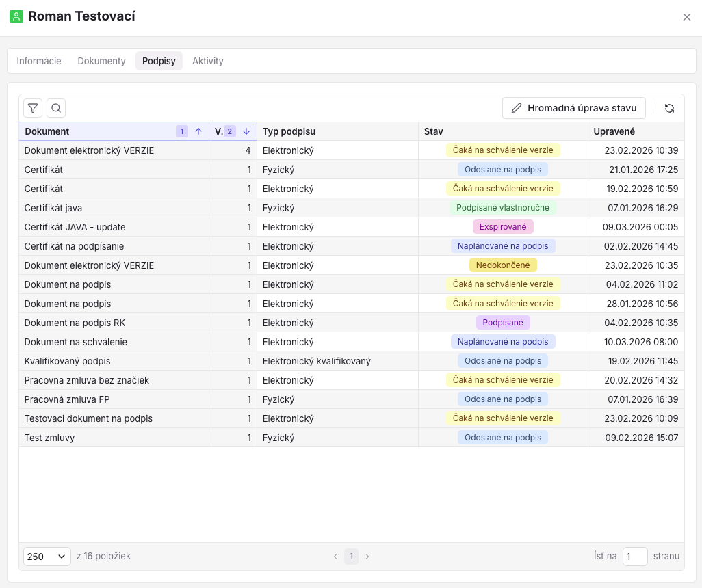The height and width of the screenshot is (588, 702).
Task: Go to previous page arrow
Action: (335, 557)
